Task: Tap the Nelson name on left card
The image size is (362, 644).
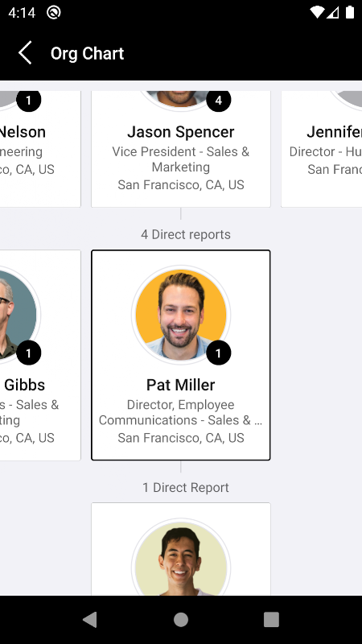Action: (x=23, y=132)
